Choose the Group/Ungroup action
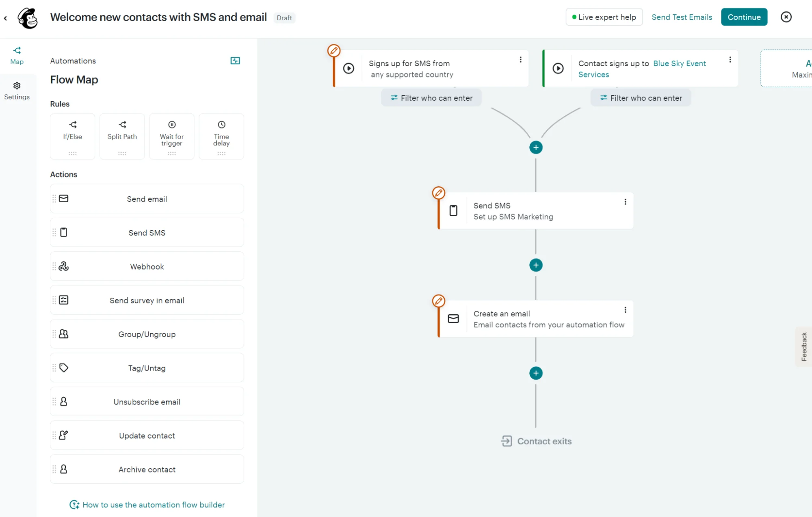Screen dimensions: 812x517 pos(147,334)
